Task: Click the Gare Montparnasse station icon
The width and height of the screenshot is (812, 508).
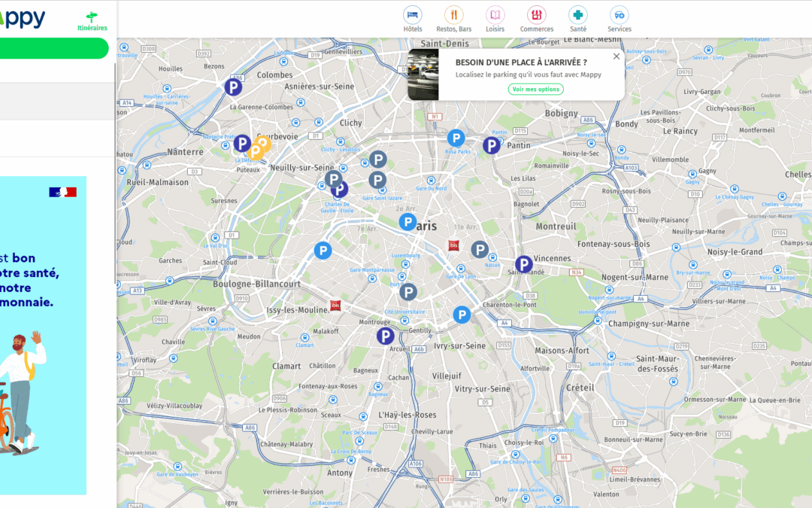Action: 372,278
